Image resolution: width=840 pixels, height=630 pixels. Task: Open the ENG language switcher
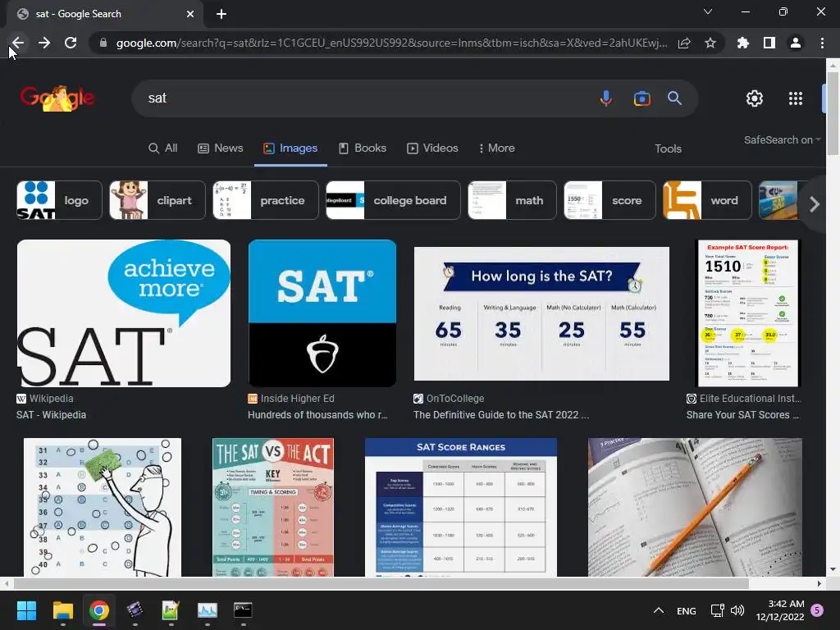tap(687, 610)
